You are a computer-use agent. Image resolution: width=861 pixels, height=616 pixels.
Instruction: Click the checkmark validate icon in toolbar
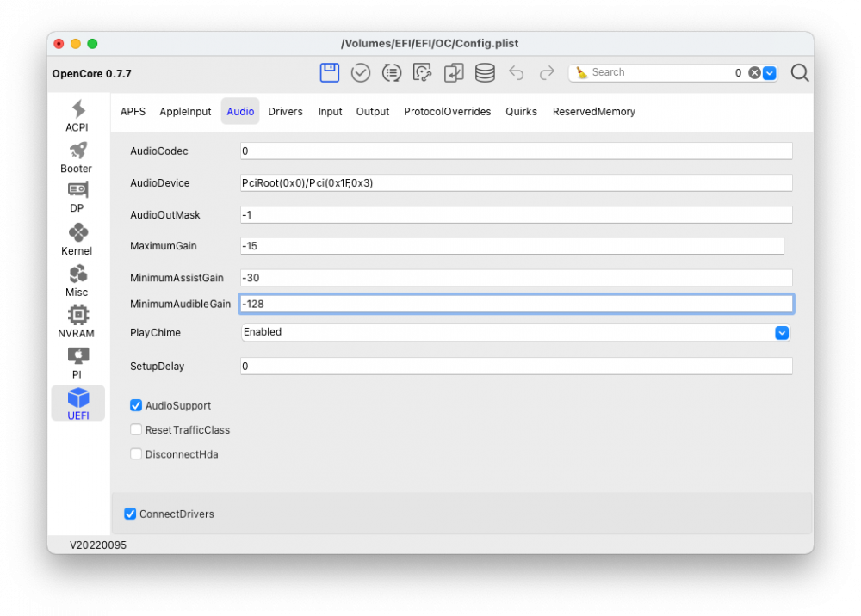click(360, 72)
